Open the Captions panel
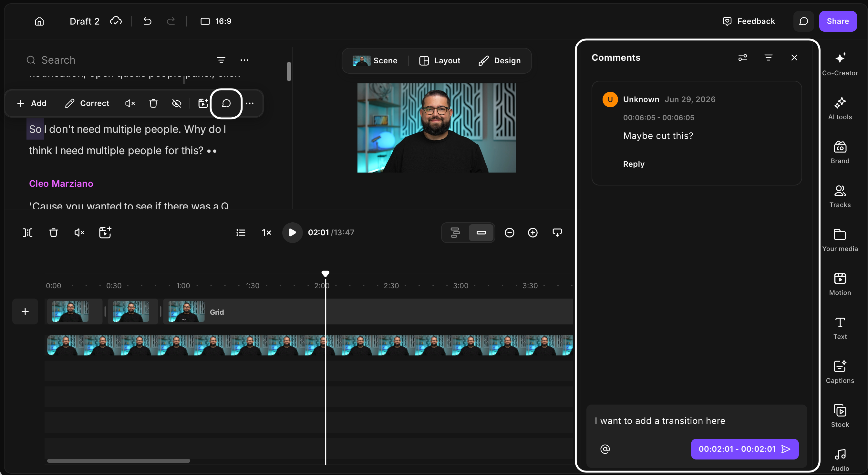The width and height of the screenshot is (868, 475). tap(840, 372)
